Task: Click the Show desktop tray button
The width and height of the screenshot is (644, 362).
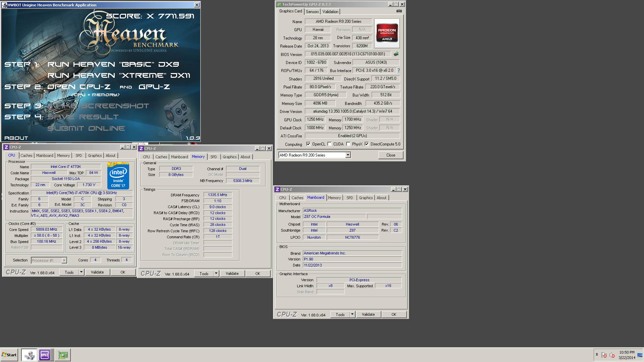Action: point(640,355)
